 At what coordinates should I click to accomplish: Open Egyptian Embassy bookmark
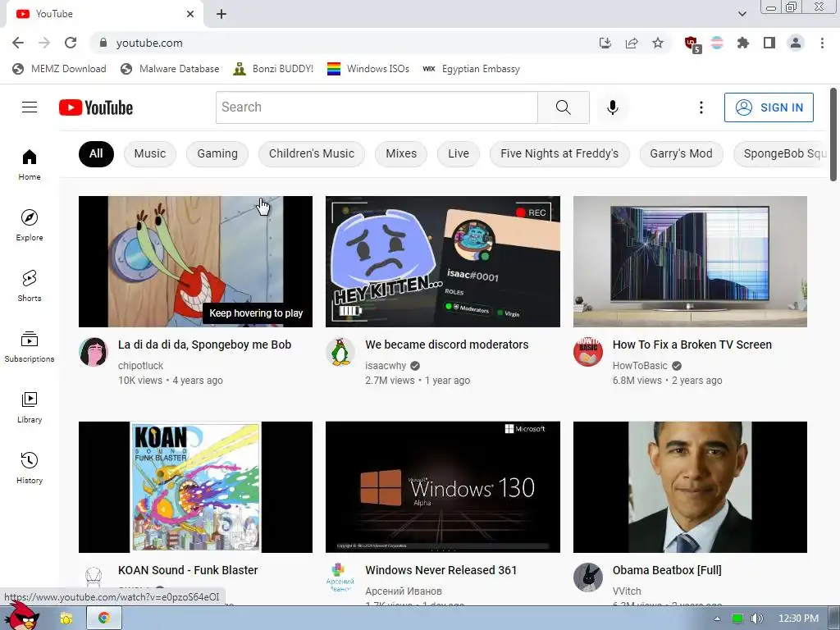(x=471, y=69)
